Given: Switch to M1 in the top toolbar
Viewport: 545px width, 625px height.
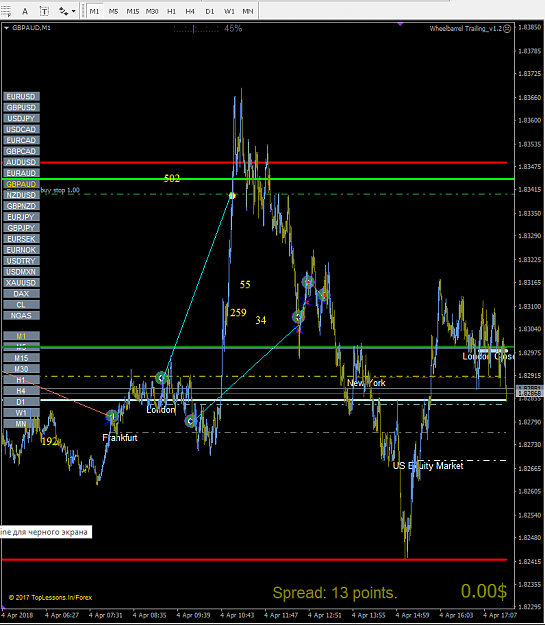Looking at the screenshot, I should (94, 11).
